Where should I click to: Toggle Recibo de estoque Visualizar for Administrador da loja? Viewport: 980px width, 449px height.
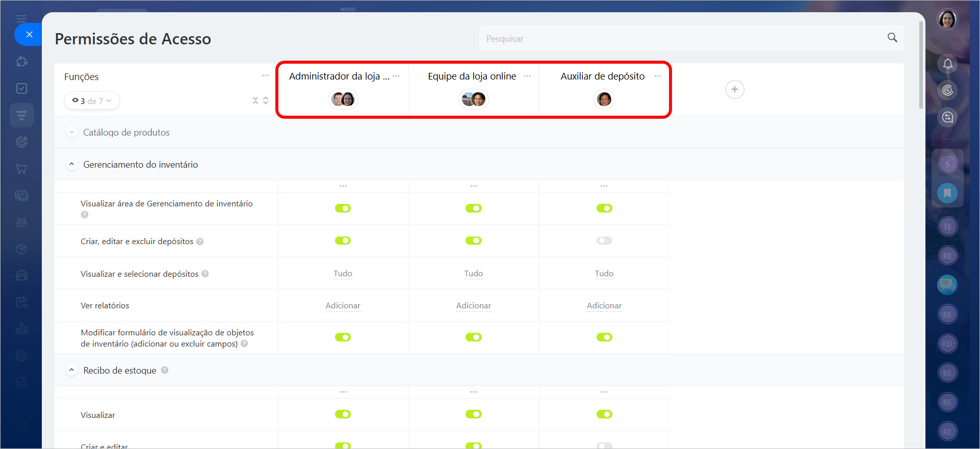[x=343, y=414]
